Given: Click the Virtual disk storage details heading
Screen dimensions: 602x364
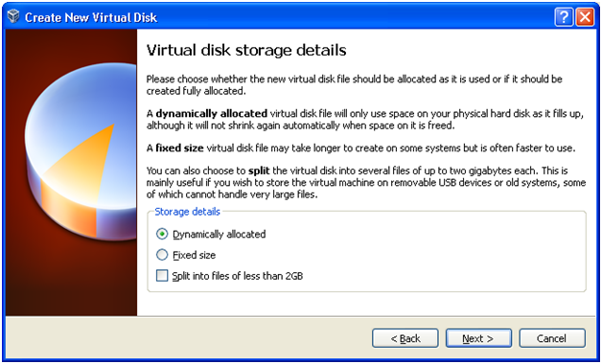Looking at the screenshot, I should tap(246, 50).
